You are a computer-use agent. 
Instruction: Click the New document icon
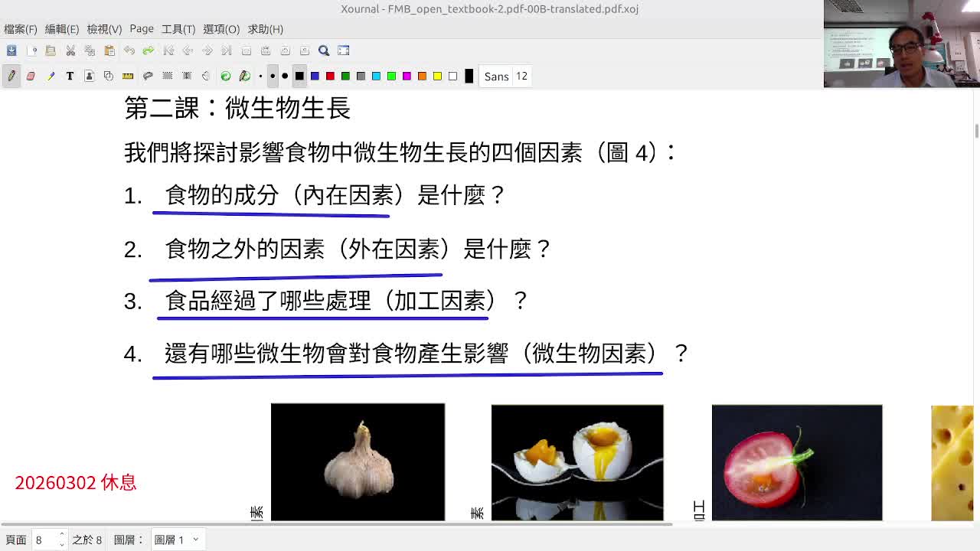(x=31, y=51)
